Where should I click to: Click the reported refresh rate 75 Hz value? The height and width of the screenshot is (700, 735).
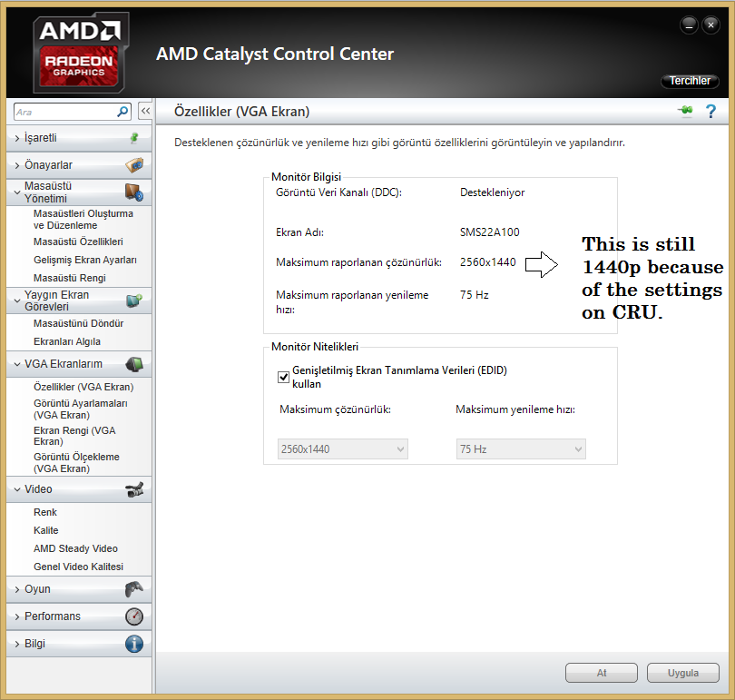(474, 295)
